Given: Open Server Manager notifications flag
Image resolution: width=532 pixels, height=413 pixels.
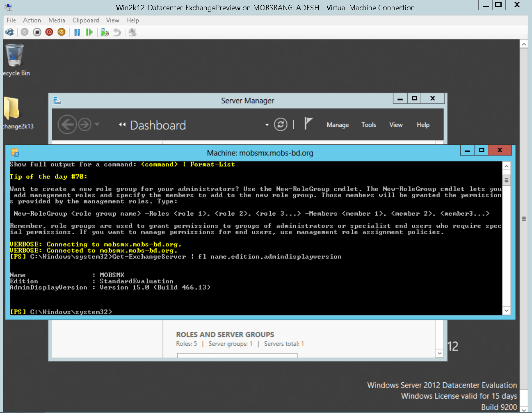Looking at the screenshot, I should [x=308, y=123].
